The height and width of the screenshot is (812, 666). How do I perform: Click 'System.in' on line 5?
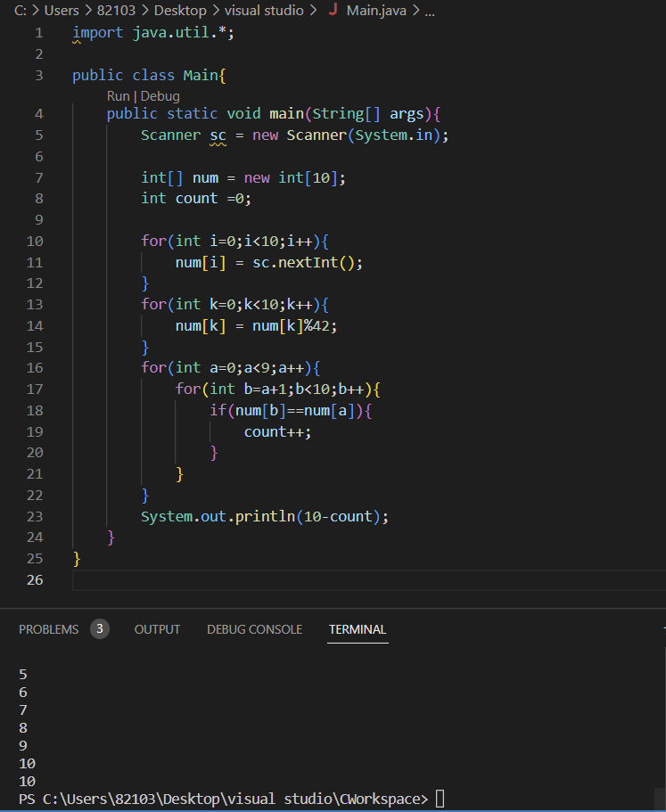[393, 135]
